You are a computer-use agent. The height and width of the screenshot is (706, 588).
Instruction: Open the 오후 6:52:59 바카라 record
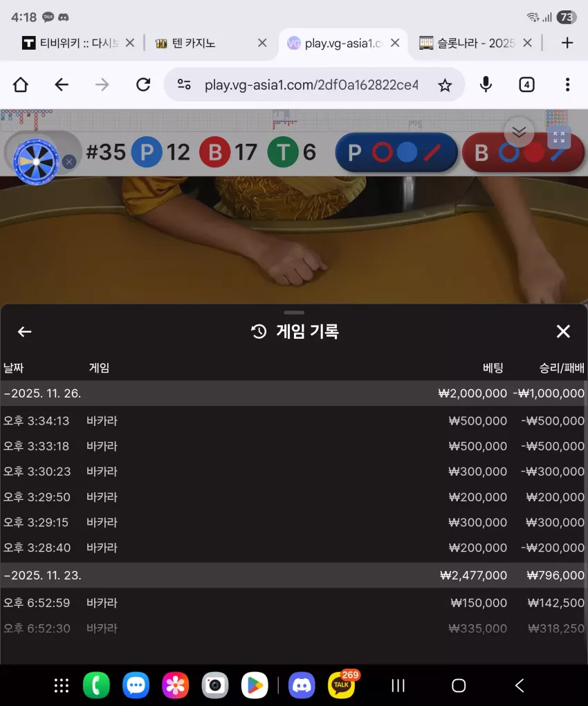(293, 602)
